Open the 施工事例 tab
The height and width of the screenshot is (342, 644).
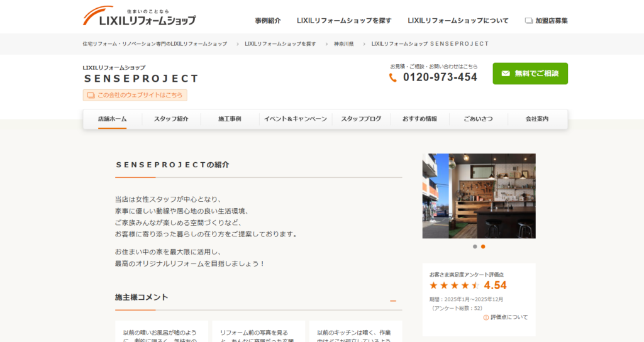230,119
